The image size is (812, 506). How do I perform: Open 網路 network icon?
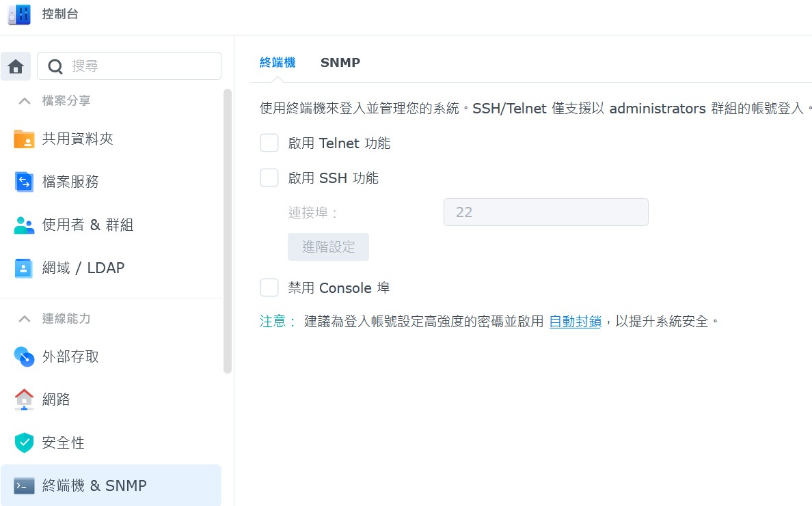tap(24, 399)
